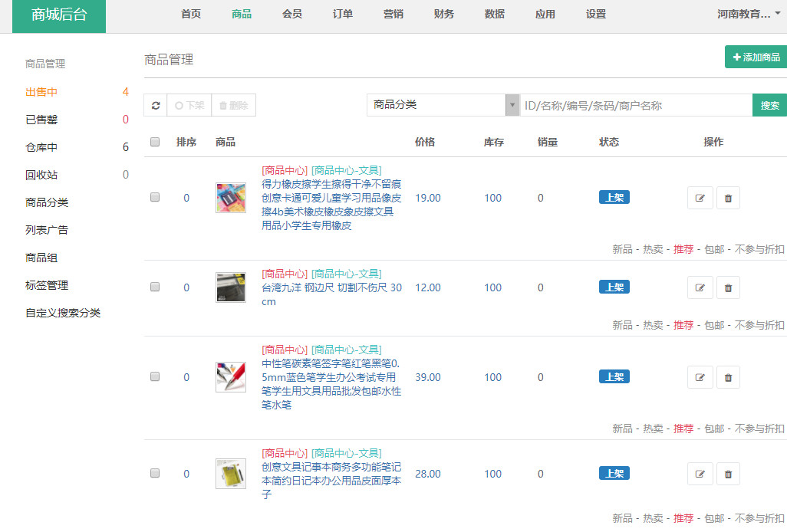Image resolution: width=787 pixels, height=532 pixels.
Task: Open the 设置 nav item
Action: (x=596, y=14)
